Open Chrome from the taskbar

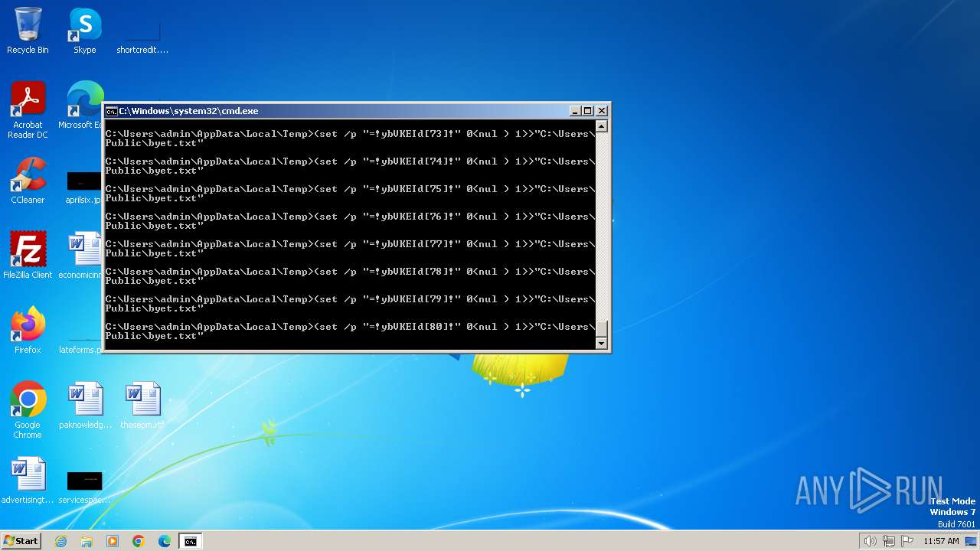[x=139, y=541]
